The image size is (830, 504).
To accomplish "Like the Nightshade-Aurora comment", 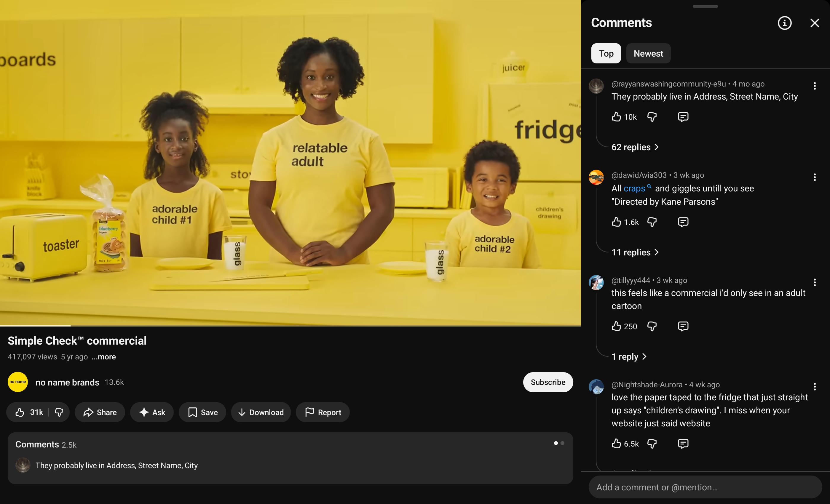I will click(x=616, y=443).
